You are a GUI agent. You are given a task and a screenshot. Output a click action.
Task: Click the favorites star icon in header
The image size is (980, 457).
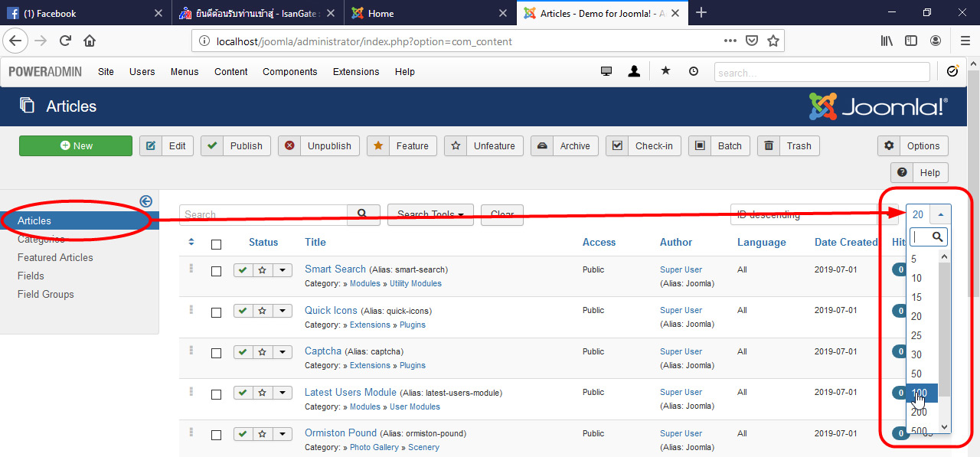tap(665, 70)
